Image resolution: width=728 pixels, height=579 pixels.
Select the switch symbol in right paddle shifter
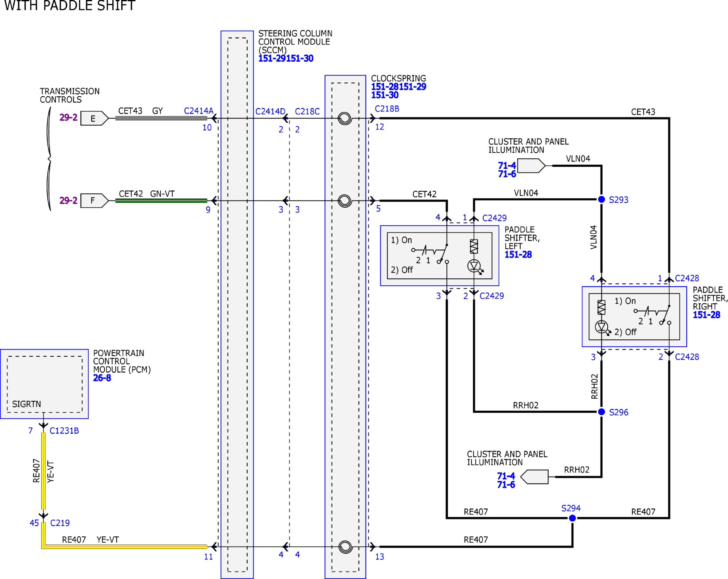(652, 315)
